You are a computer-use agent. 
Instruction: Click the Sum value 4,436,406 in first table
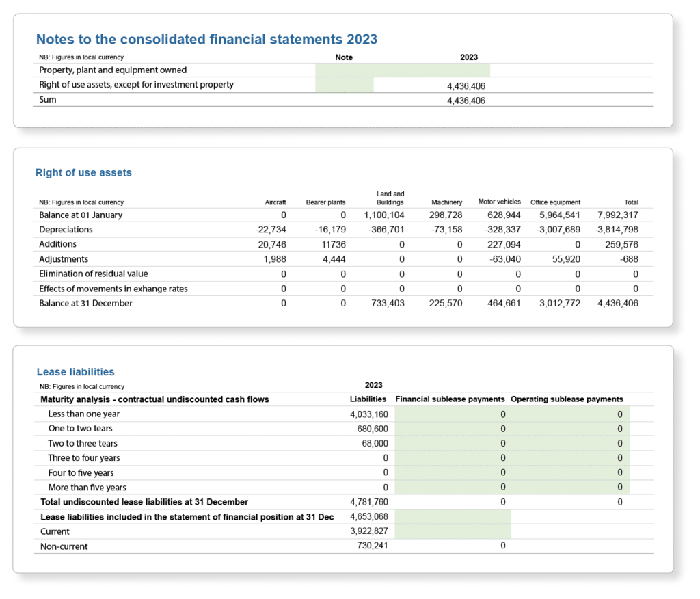click(466, 101)
